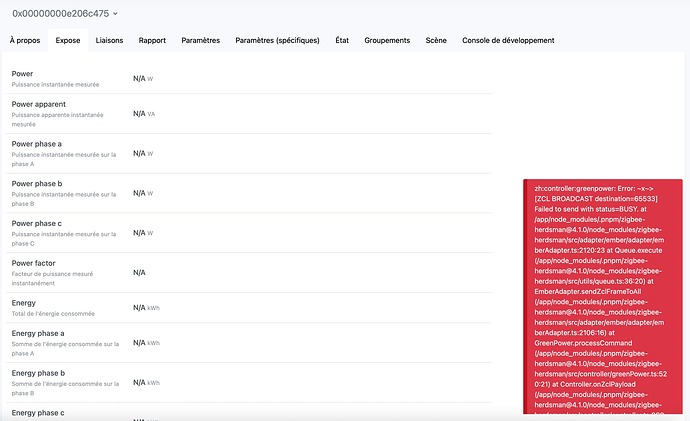This screenshot has width=690, height=421.
Task: Click the Power phase a label
Action: point(37,144)
